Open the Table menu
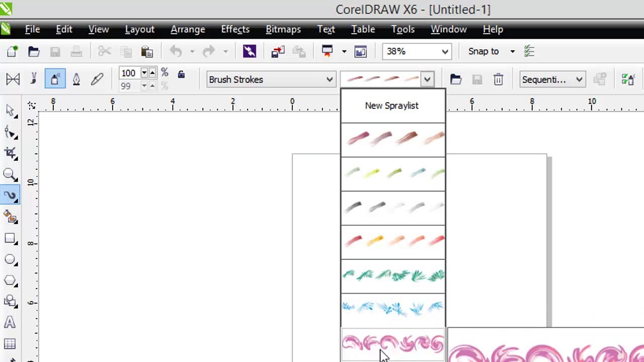The width and height of the screenshot is (644, 362). coord(363,29)
